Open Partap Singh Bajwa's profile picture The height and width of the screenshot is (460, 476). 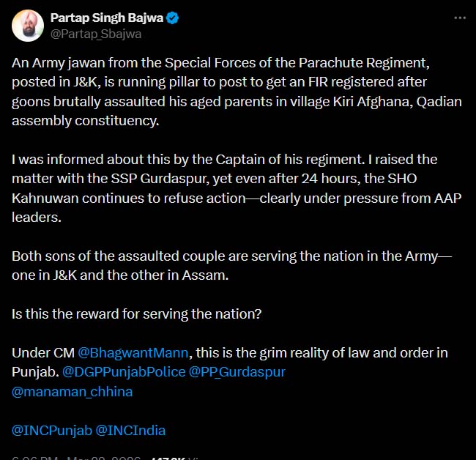tap(29, 26)
